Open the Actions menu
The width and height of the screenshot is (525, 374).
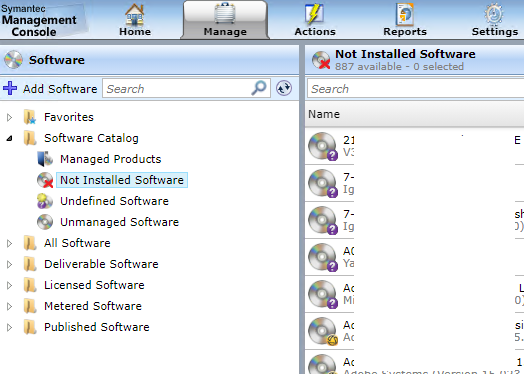315,20
